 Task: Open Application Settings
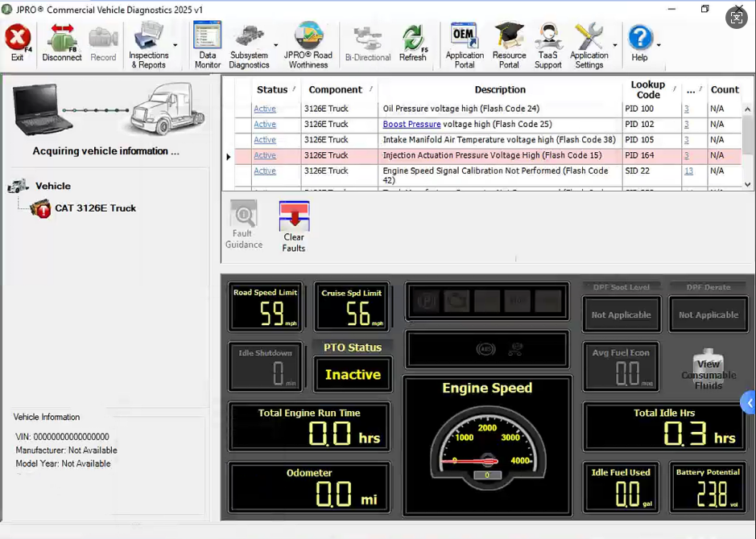589,45
